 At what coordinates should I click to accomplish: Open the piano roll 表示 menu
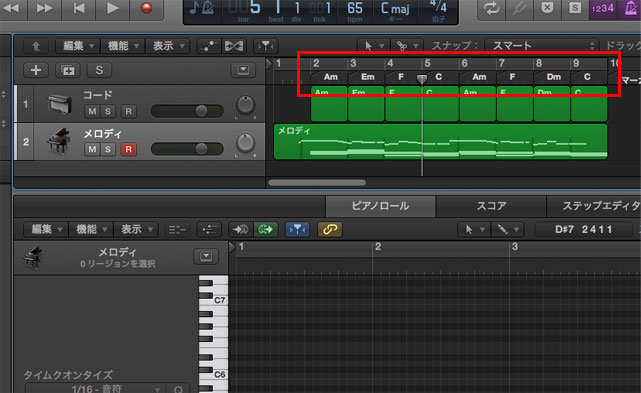point(136,229)
